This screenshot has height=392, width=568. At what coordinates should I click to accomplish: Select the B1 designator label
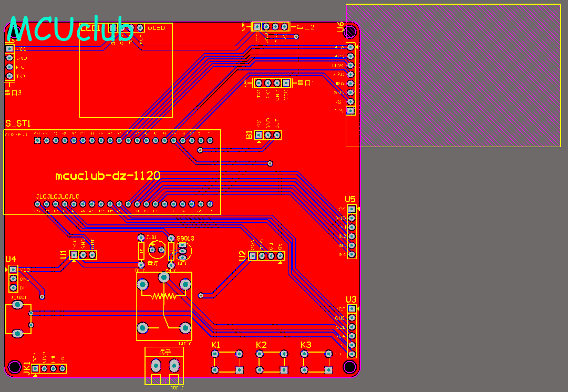[x=249, y=135]
